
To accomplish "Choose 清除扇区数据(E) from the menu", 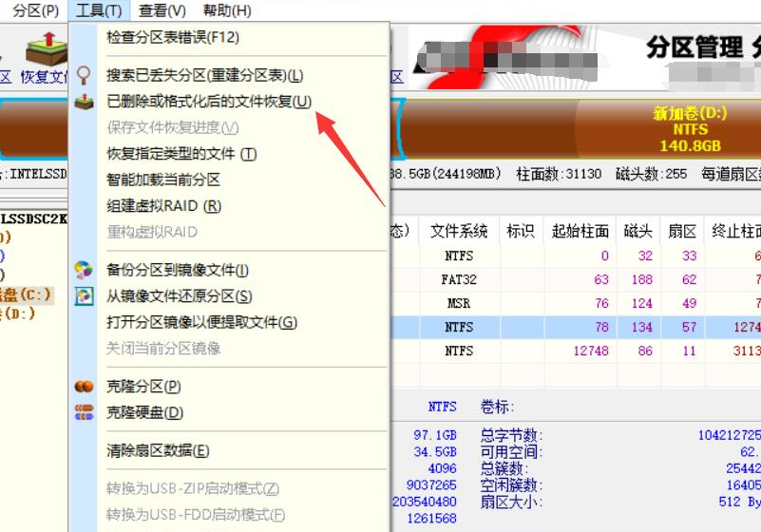I will pos(158,450).
